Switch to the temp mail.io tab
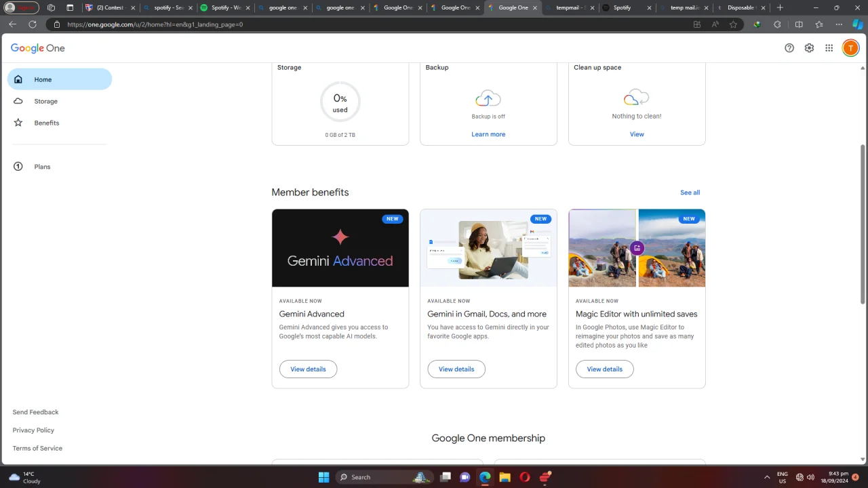This screenshot has width=868, height=488. click(685, 7)
